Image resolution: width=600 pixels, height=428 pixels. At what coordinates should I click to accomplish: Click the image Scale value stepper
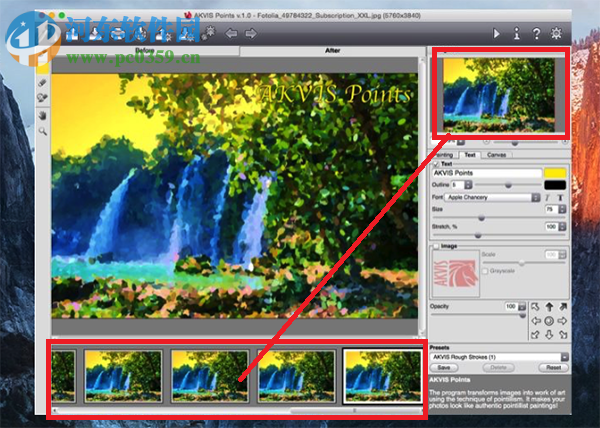pos(562,254)
